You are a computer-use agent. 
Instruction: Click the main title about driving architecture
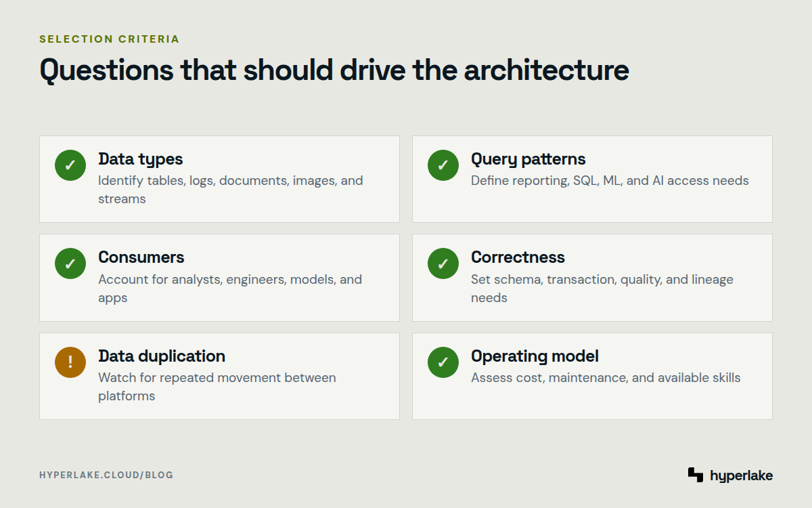pyautogui.click(x=334, y=70)
